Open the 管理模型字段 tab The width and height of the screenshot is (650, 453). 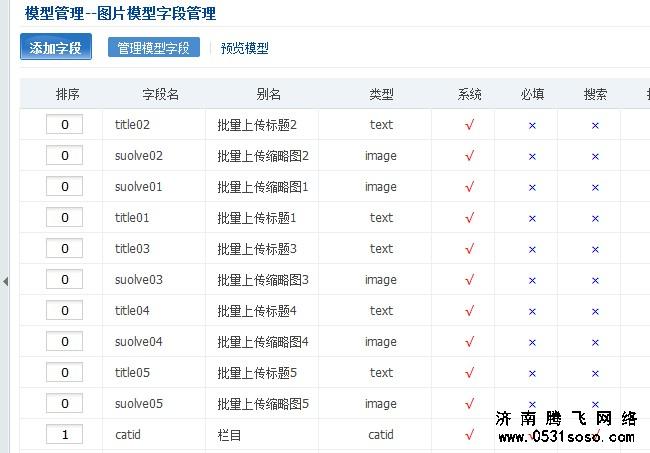tap(154, 47)
